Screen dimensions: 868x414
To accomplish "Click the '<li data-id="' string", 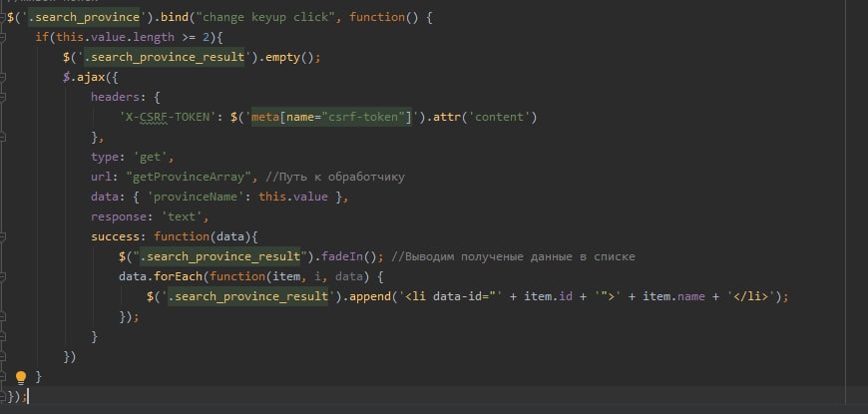I will click(x=450, y=296).
